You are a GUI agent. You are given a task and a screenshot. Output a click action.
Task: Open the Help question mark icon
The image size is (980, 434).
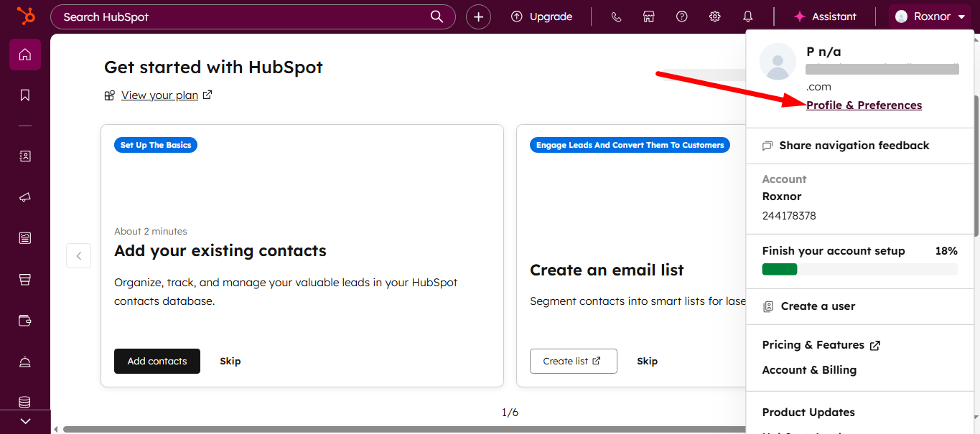coord(681,16)
